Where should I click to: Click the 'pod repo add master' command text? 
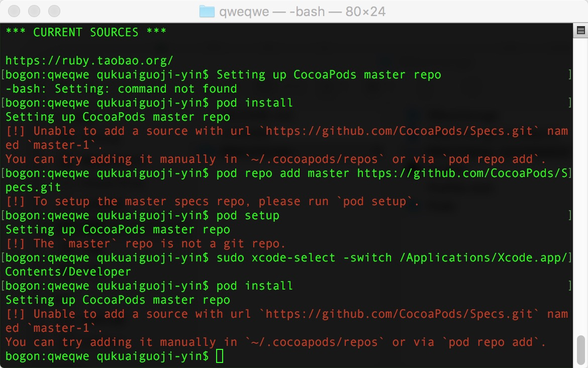click(283, 173)
